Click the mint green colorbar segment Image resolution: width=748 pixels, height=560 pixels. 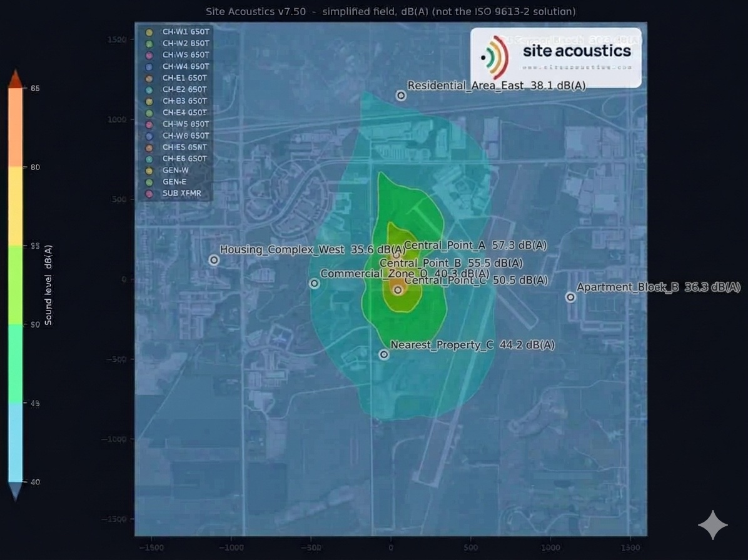click(15, 364)
